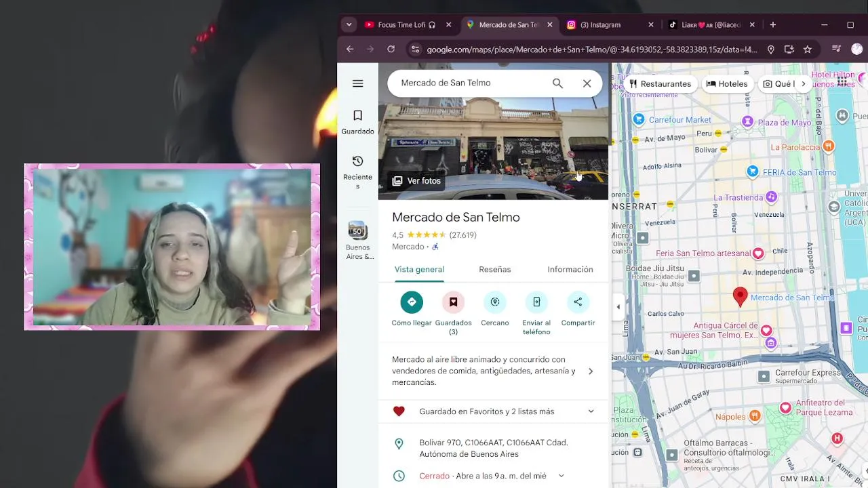Screen dimensions: 868x488
Task: Switch to the Información tab
Action: click(x=570, y=269)
